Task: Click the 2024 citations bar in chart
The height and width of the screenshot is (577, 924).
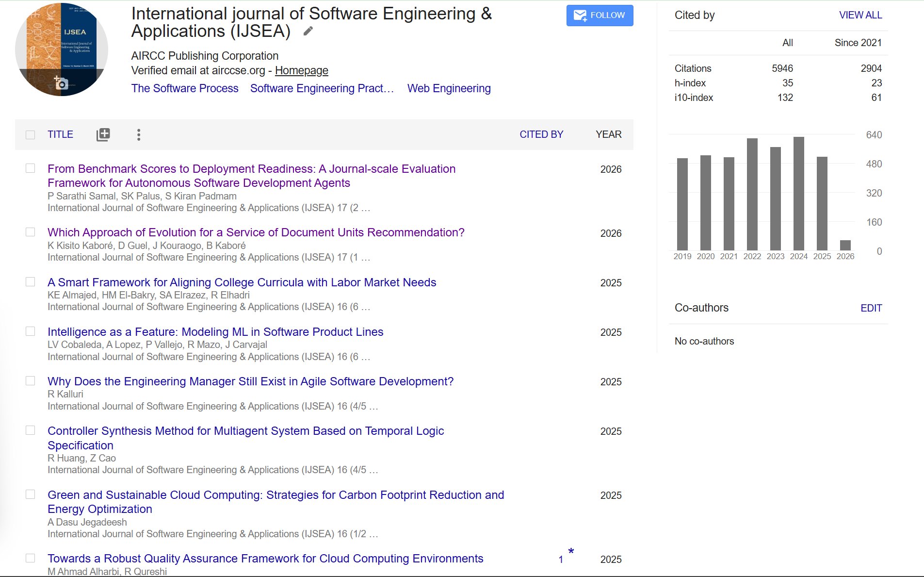Action: (x=798, y=194)
